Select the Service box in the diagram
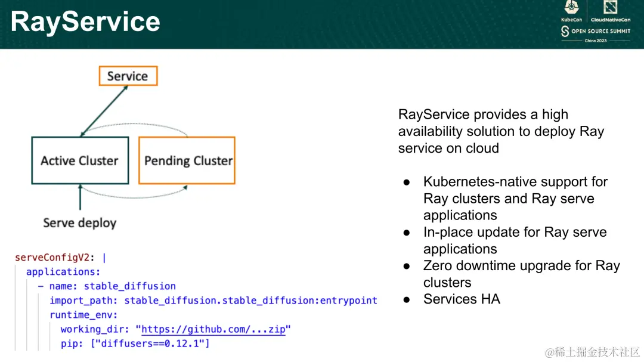This screenshot has height=362, width=644. pyautogui.click(x=128, y=76)
